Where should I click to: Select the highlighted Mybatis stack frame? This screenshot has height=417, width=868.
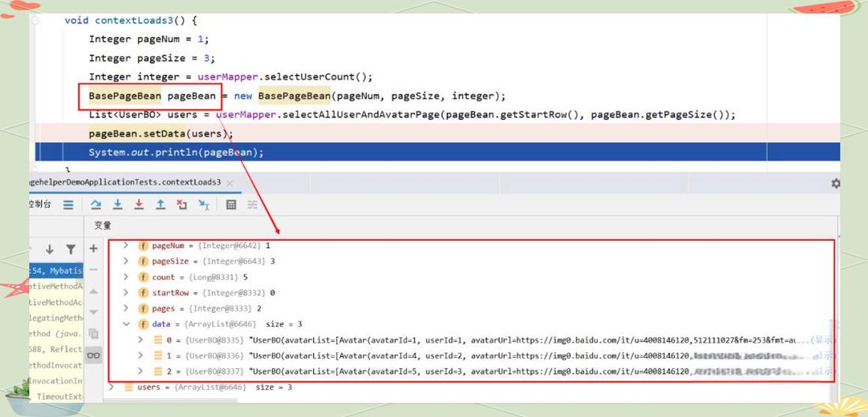(x=56, y=270)
